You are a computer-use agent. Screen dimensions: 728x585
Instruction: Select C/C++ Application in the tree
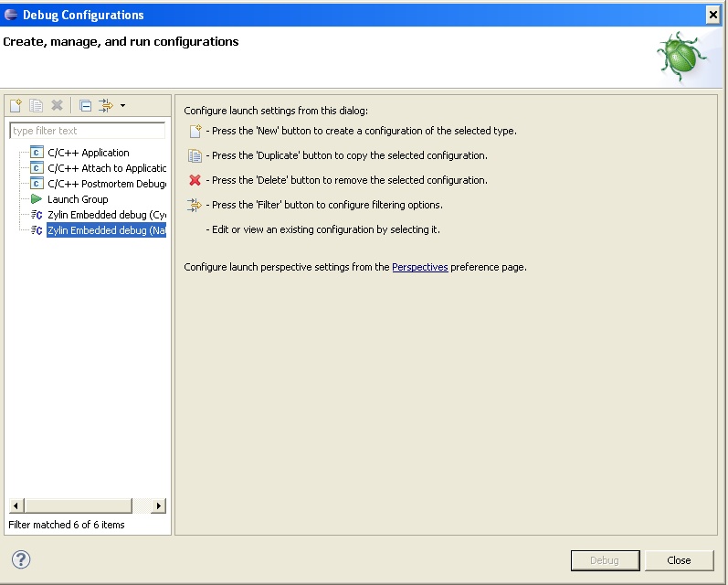click(x=88, y=153)
